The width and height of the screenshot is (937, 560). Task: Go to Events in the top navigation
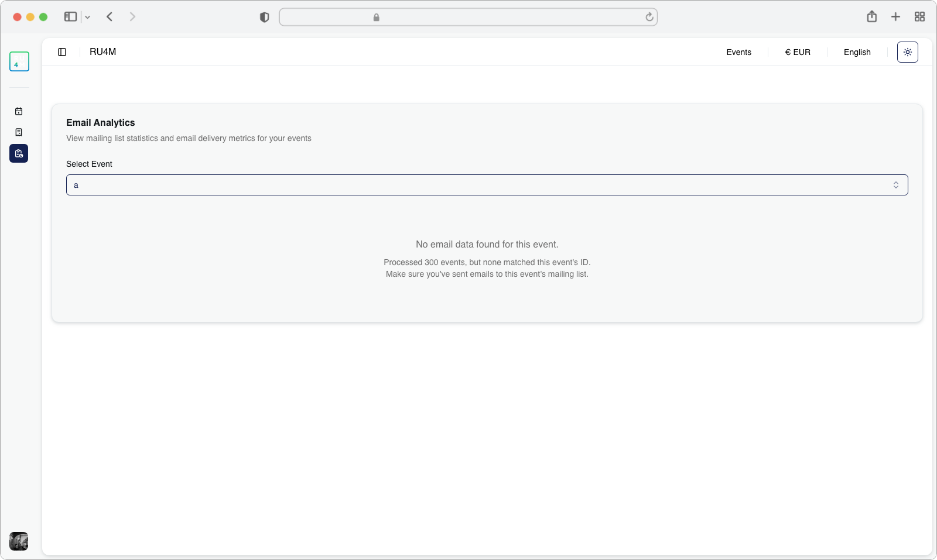[738, 52]
